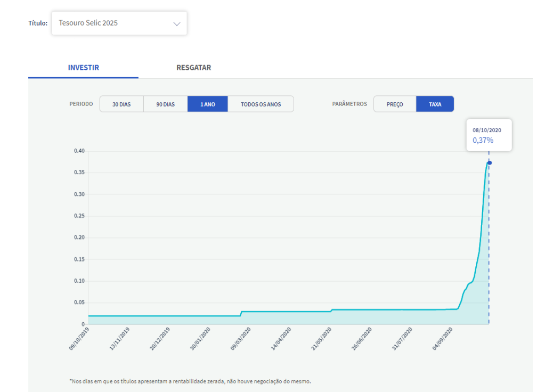Switch to the RESGATAR tab

(x=193, y=68)
